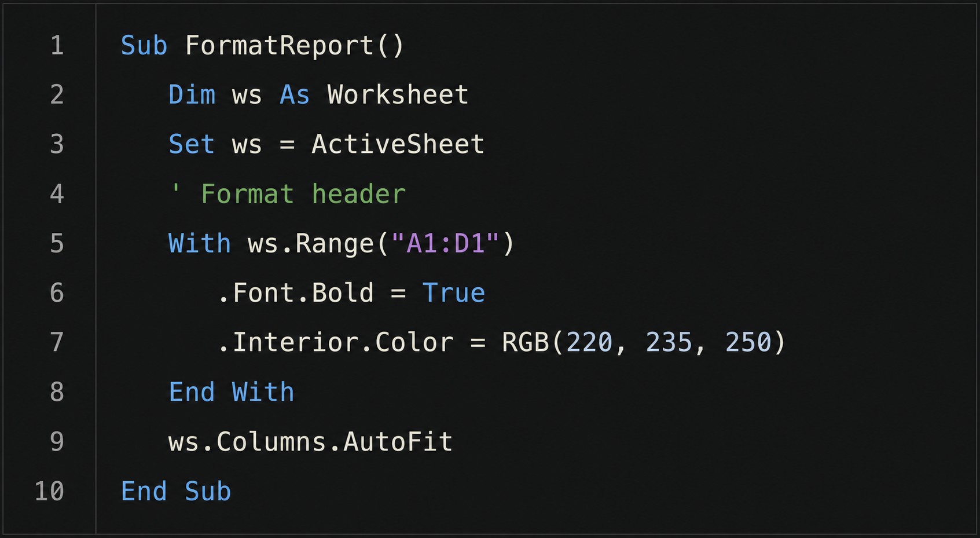This screenshot has height=538, width=980.
Task: Click the Worksheet type name
Action: point(398,94)
